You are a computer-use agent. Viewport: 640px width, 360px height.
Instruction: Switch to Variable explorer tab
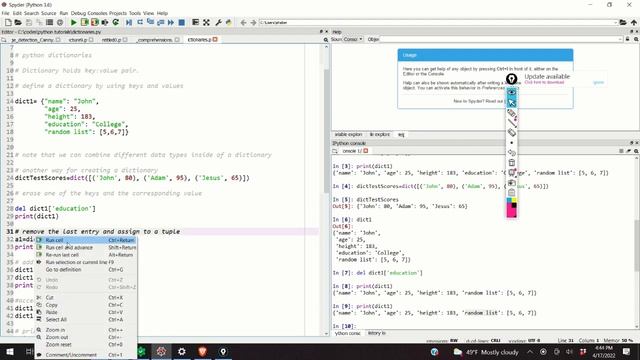tap(348, 134)
